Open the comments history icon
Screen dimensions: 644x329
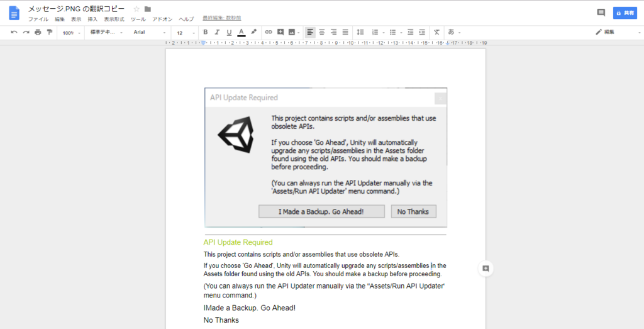601,13
